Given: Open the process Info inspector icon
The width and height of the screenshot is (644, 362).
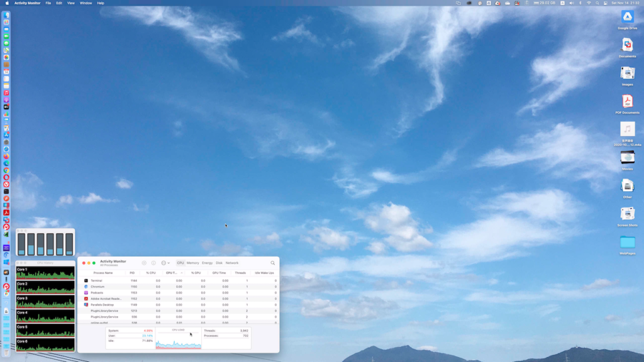Looking at the screenshot, I should tap(153, 263).
